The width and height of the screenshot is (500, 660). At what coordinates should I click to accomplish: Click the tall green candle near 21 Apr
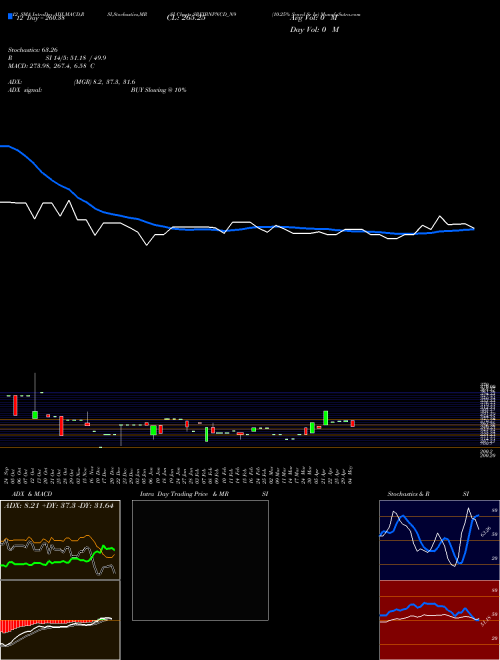coord(325,418)
